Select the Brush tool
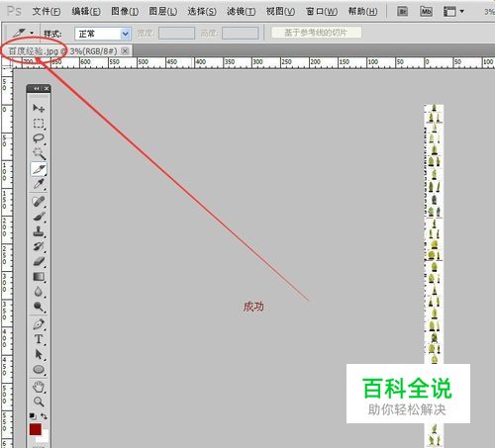 tap(39, 217)
